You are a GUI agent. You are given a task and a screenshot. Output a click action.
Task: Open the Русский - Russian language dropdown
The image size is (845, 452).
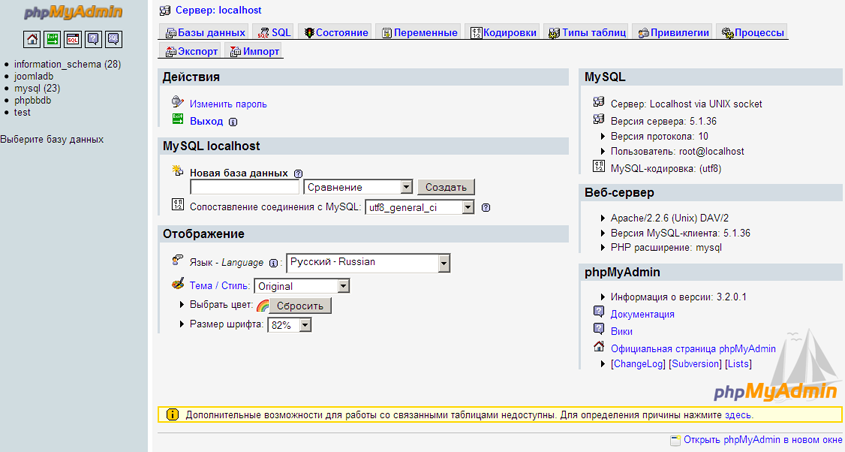point(368,263)
